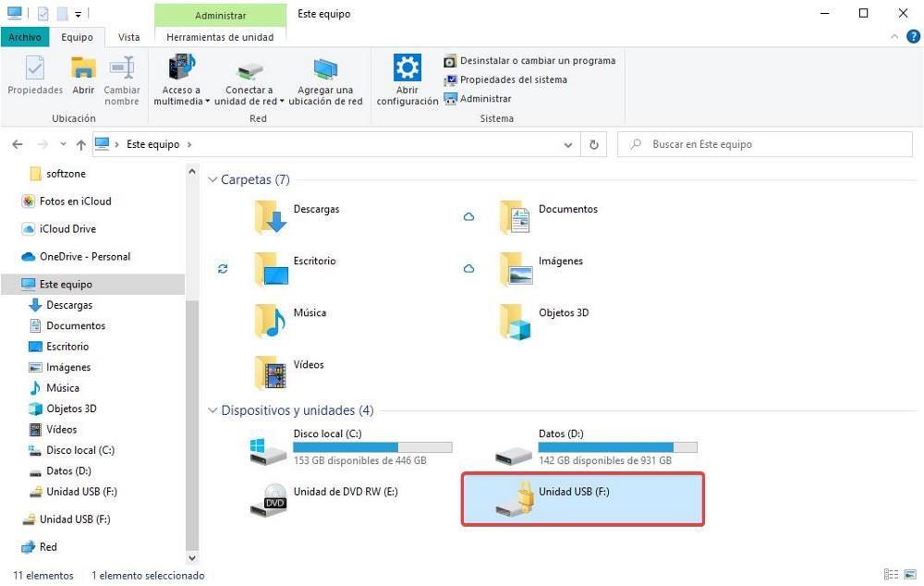The height and width of the screenshot is (586, 924).
Task: Open Objetos 3D in sidebar tree
Action: [x=63, y=409]
